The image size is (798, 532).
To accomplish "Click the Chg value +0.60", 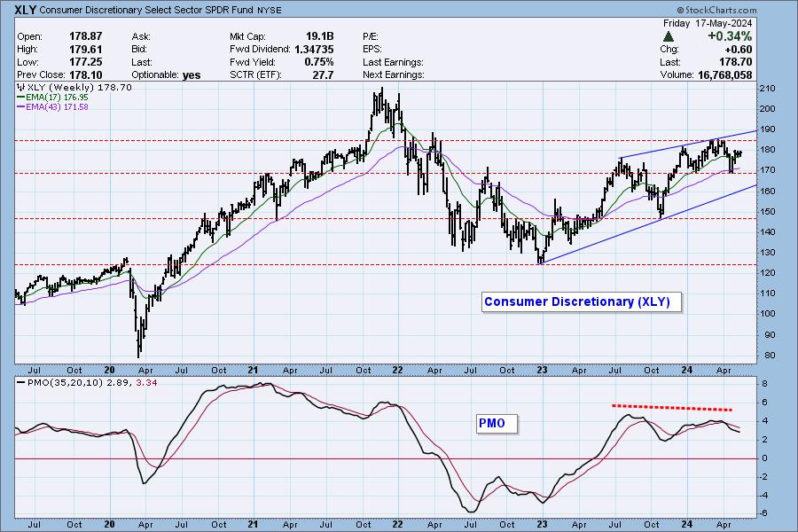I will [738, 50].
